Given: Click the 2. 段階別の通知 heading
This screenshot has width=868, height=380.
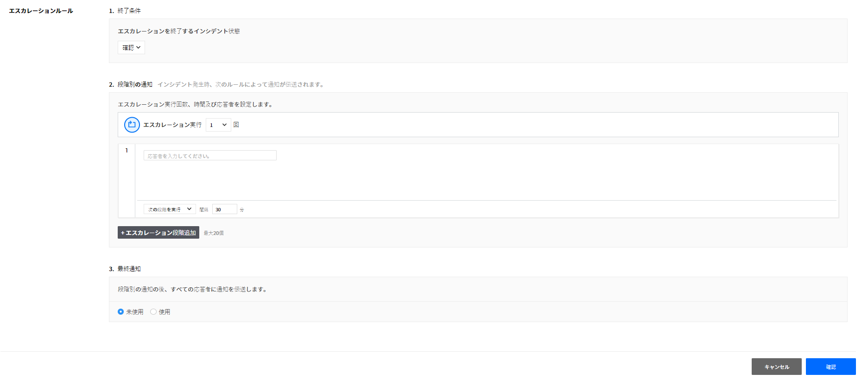Looking at the screenshot, I should (131, 84).
